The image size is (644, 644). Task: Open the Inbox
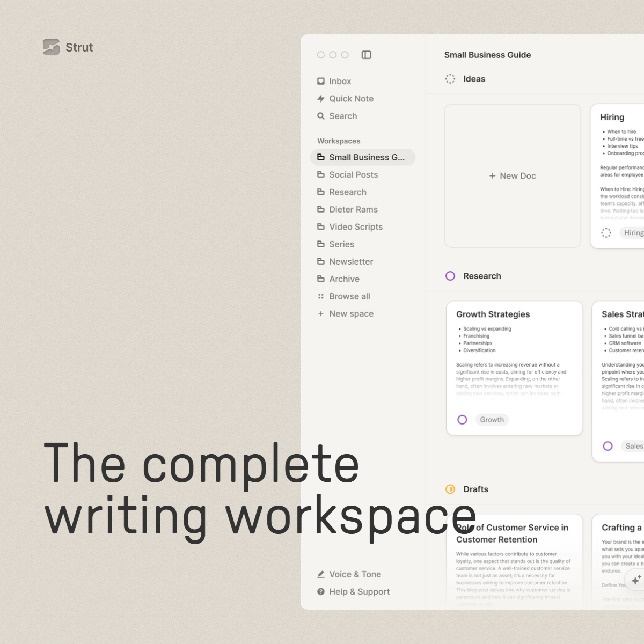[334, 81]
